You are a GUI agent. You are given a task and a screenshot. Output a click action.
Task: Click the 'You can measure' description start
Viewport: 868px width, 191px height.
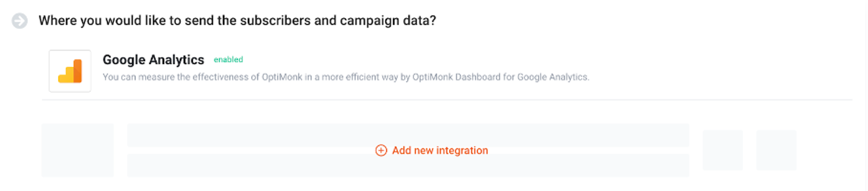(120, 77)
